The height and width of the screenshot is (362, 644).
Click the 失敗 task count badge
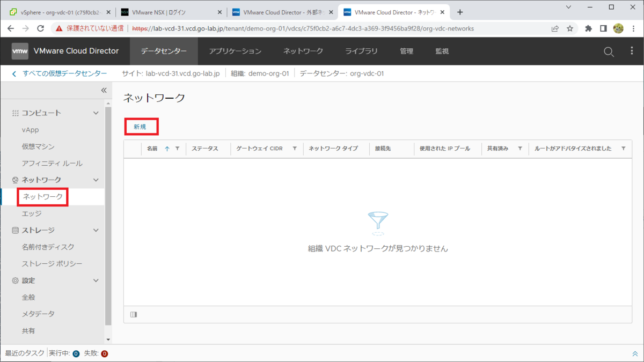(x=104, y=354)
